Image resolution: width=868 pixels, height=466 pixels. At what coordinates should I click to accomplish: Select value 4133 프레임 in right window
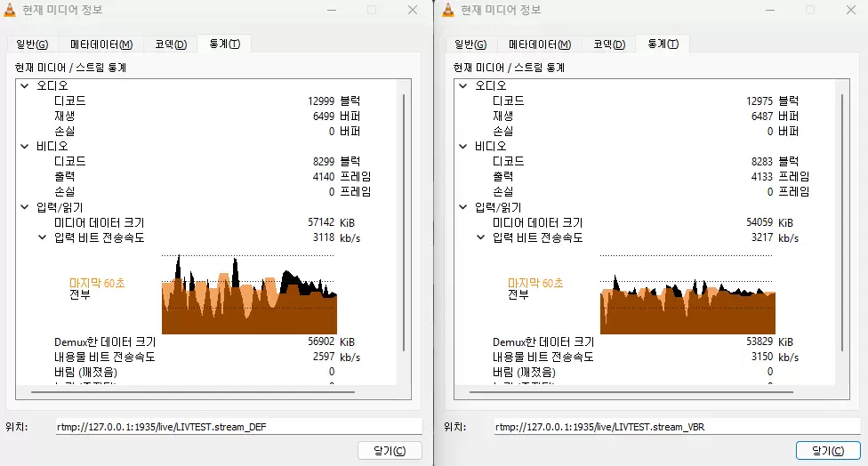[x=780, y=177]
